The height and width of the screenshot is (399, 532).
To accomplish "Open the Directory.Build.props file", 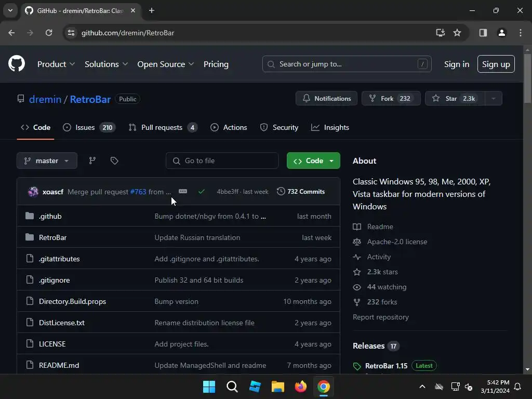I will [x=72, y=301].
